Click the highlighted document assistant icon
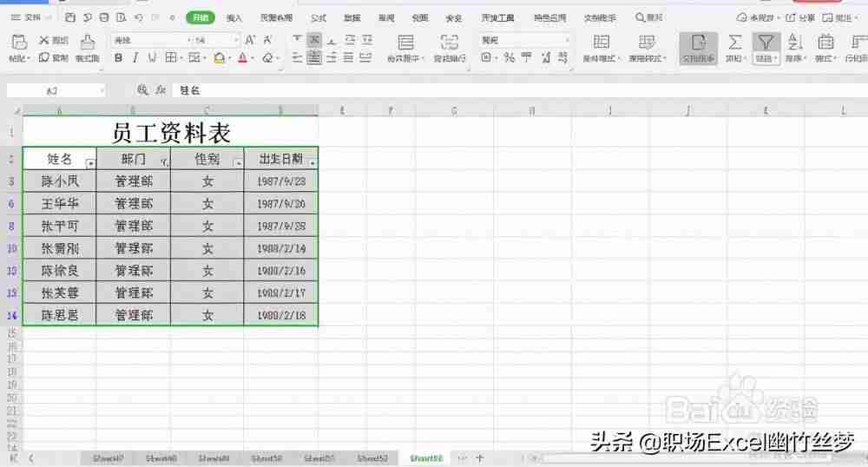 click(x=698, y=48)
